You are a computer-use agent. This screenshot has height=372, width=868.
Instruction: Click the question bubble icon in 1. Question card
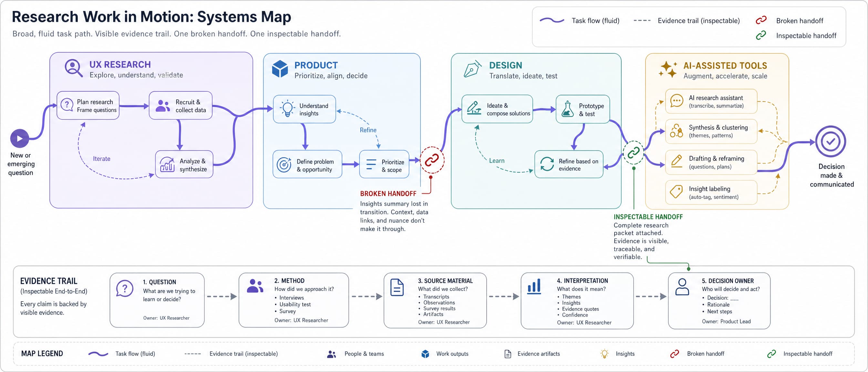[125, 288]
